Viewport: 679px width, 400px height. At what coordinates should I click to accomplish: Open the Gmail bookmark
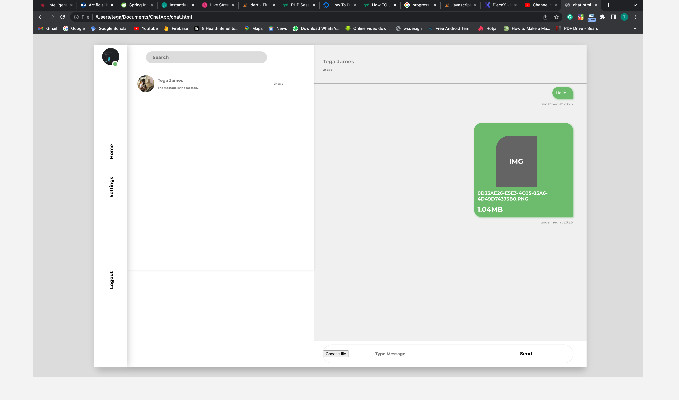click(x=48, y=29)
